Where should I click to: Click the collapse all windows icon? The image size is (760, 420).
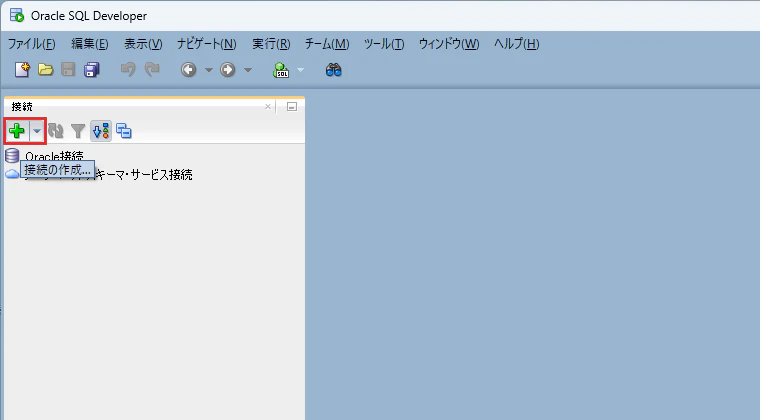124,131
